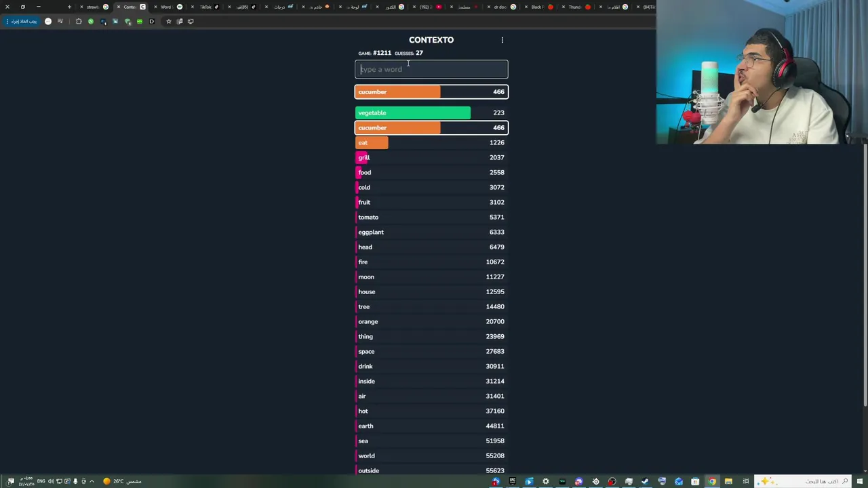Image resolution: width=868 pixels, height=488 pixels.
Task: Click the CONTEXTO title heading
Action: tap(431, 40)
